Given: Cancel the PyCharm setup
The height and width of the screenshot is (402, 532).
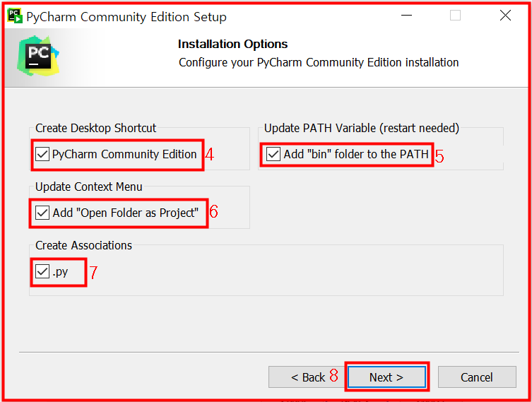Looking at the screenshot, I should (477, 377).
